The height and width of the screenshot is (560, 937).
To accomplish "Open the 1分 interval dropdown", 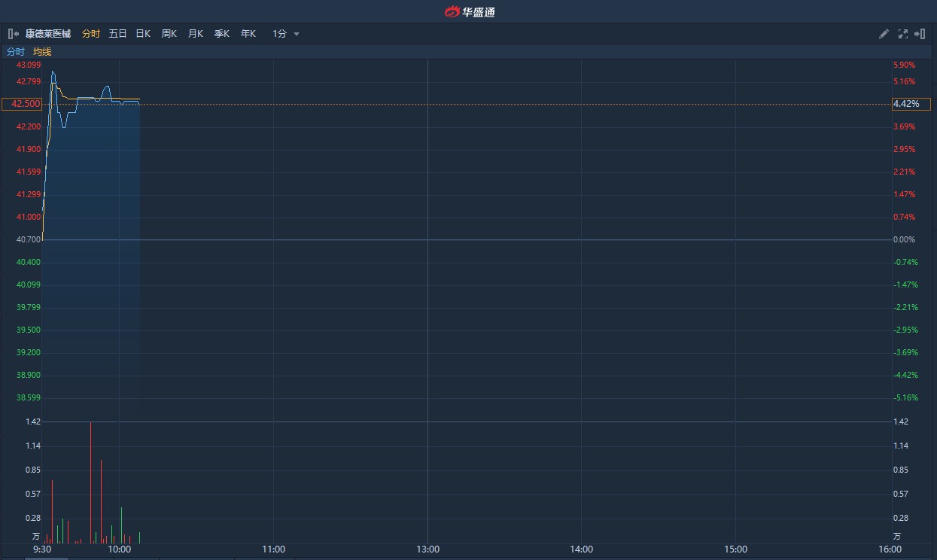I will tap(286, 34).
